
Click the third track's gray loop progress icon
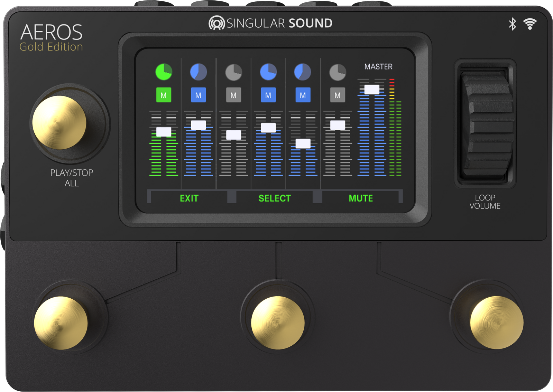point(233,72)
